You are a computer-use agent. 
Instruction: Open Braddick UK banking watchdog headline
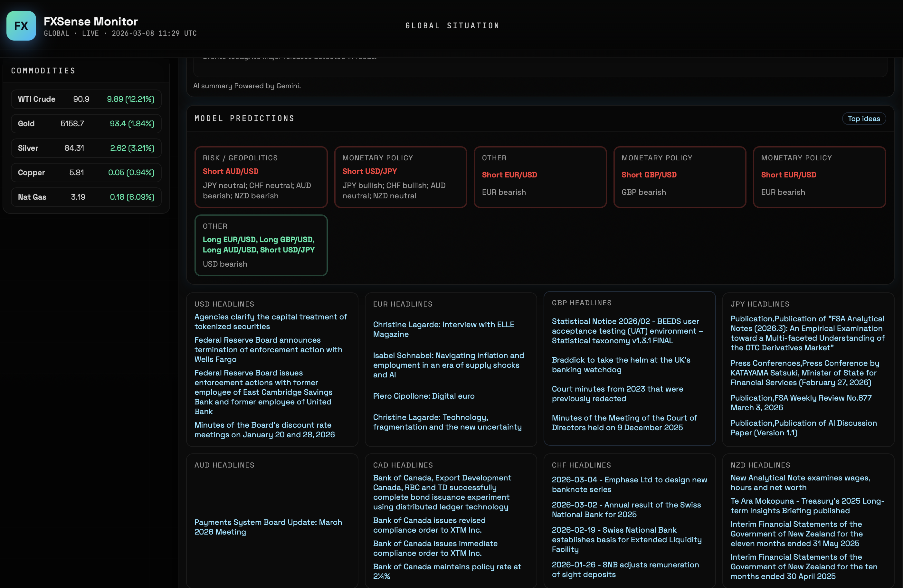click(x=621, y=365)
